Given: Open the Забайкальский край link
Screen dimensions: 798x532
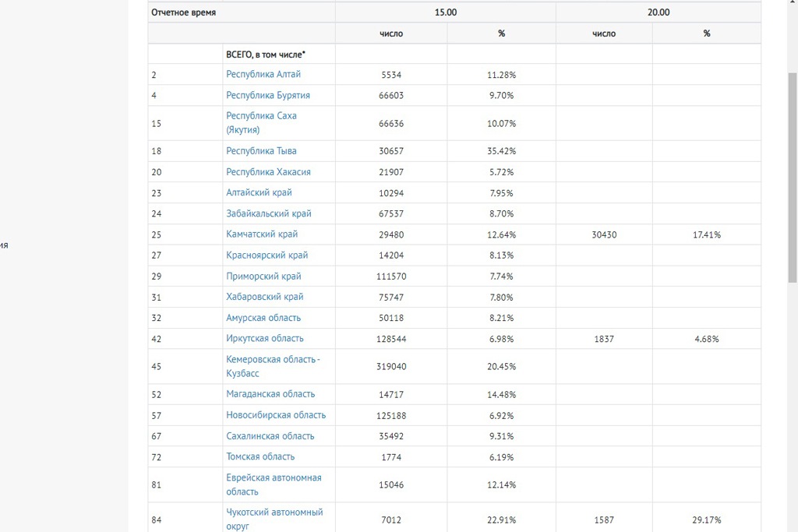Looking at the screenshot, I should tap(268, 213).
